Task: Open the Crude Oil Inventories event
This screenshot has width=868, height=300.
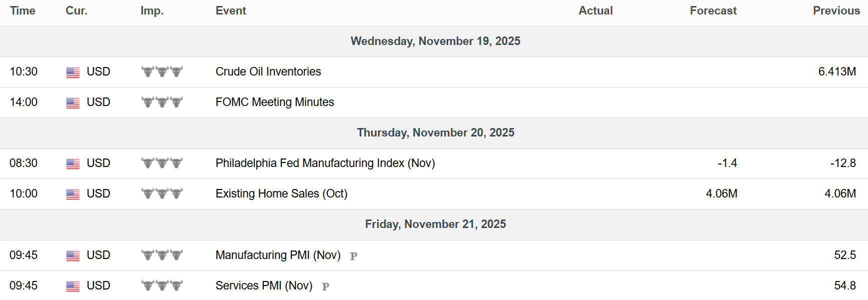Action: click(x=268, y=71)
